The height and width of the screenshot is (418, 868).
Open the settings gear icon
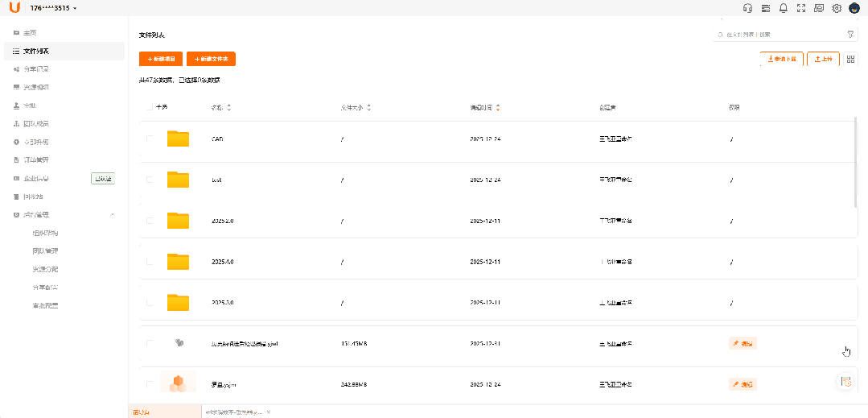[x=837, y=8]
